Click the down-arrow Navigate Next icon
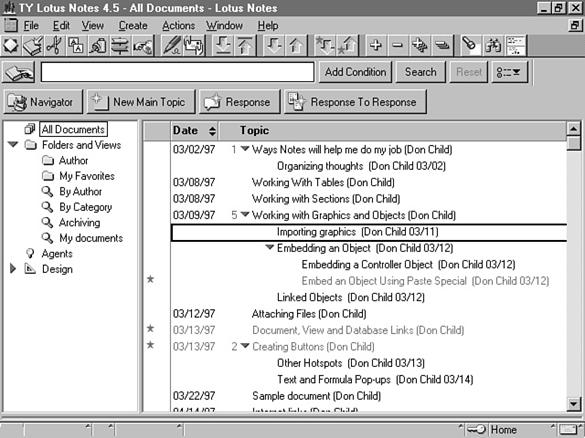 click(x=273, y=46)
